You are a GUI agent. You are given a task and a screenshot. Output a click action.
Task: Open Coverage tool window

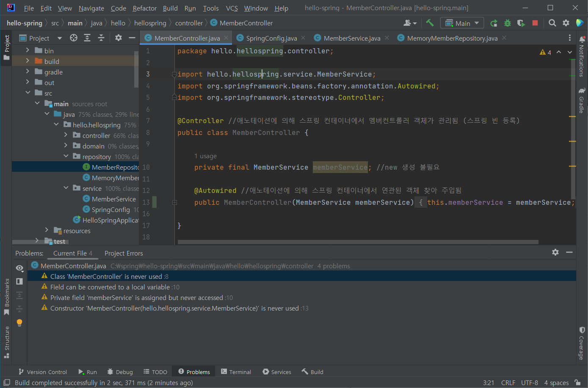(x=582, y=343)
